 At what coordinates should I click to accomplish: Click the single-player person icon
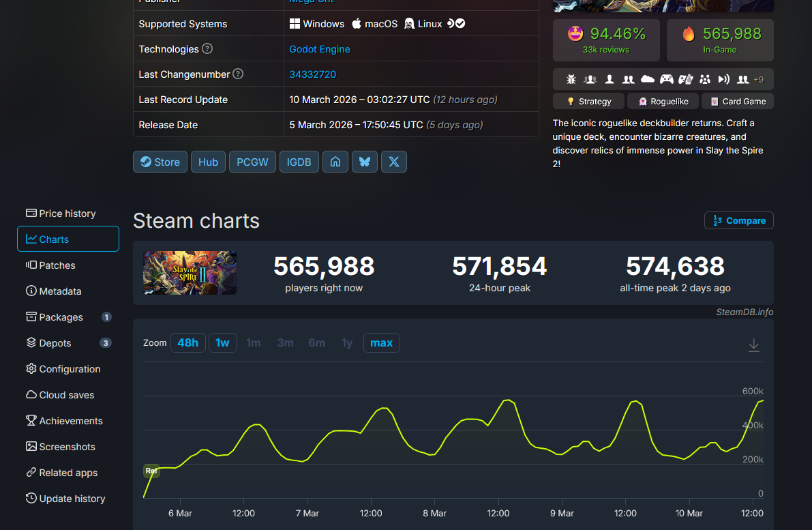610,79
